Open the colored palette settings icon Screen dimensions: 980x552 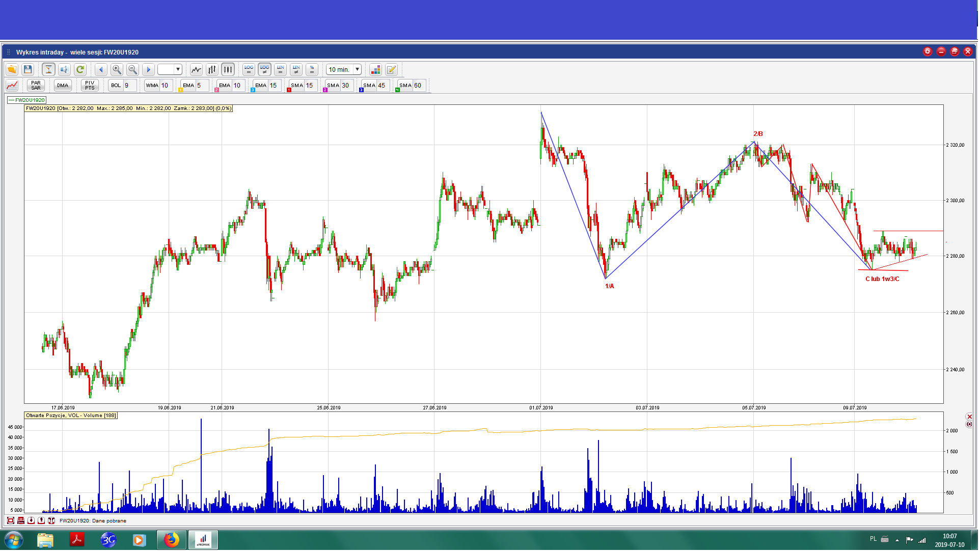coord(375,70)
